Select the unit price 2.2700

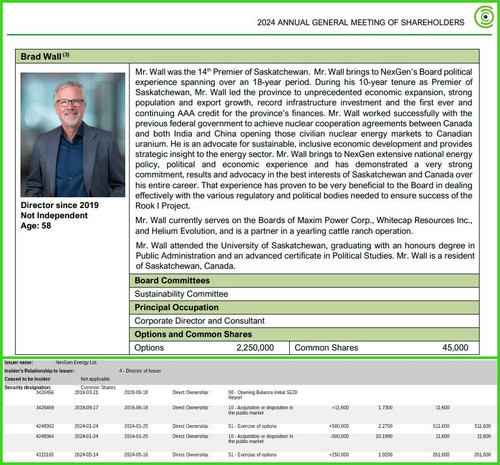pyautogui.click(x=385, y=426)
